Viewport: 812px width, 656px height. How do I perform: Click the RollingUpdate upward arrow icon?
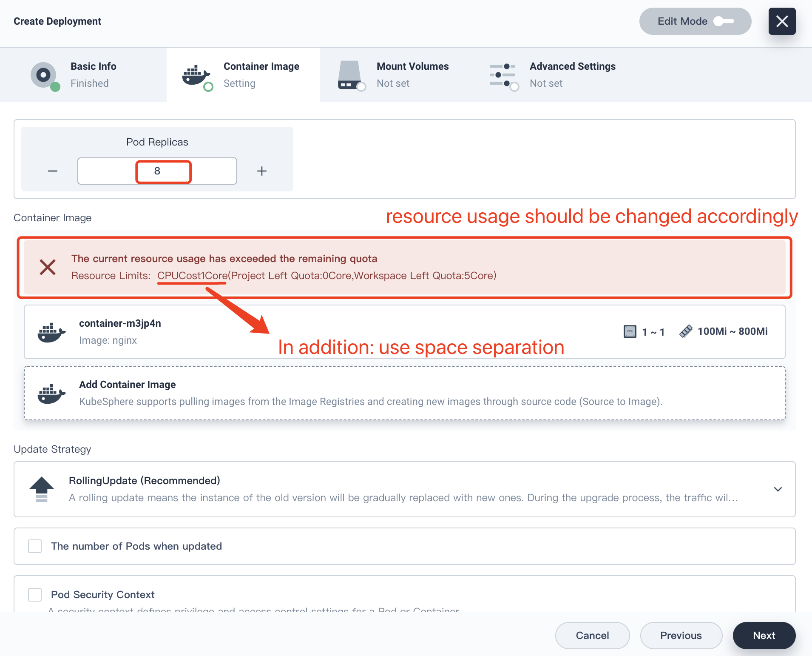tap(42, 489)
